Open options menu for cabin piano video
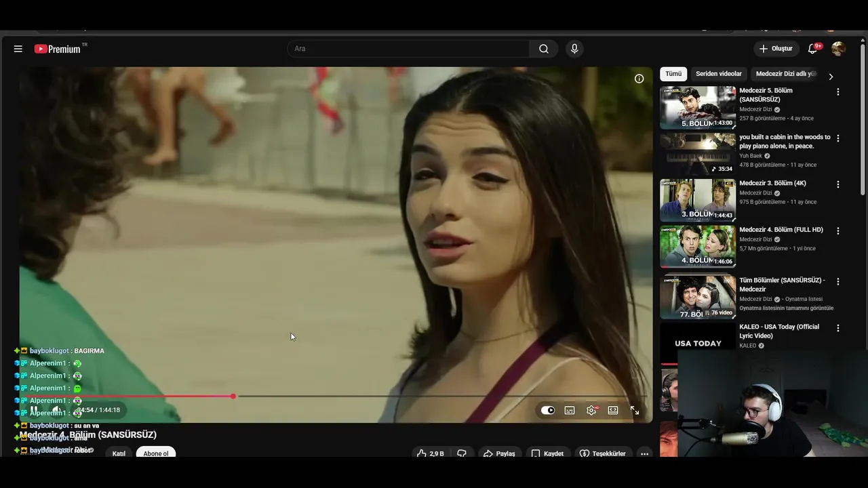Viewport: 868px width, 488px height. pyautogui.click(x=838, y=138)
